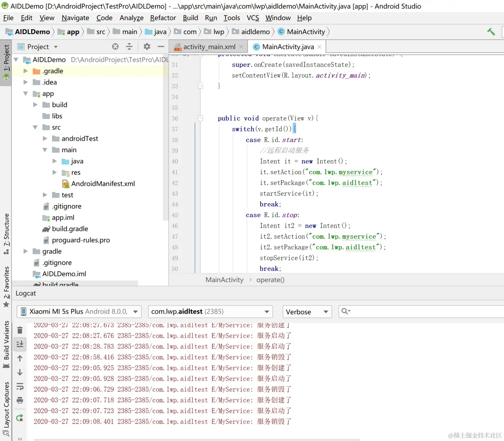The image size is (504, 441).
Task: Click the up arrow in Logcat toolbar
Action: point(20,358)
